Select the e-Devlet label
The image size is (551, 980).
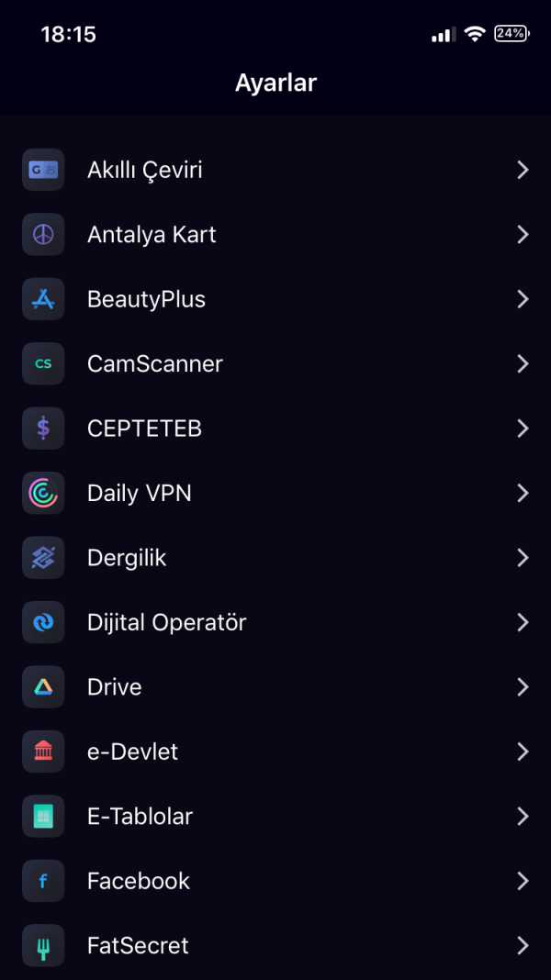point(132,752)
